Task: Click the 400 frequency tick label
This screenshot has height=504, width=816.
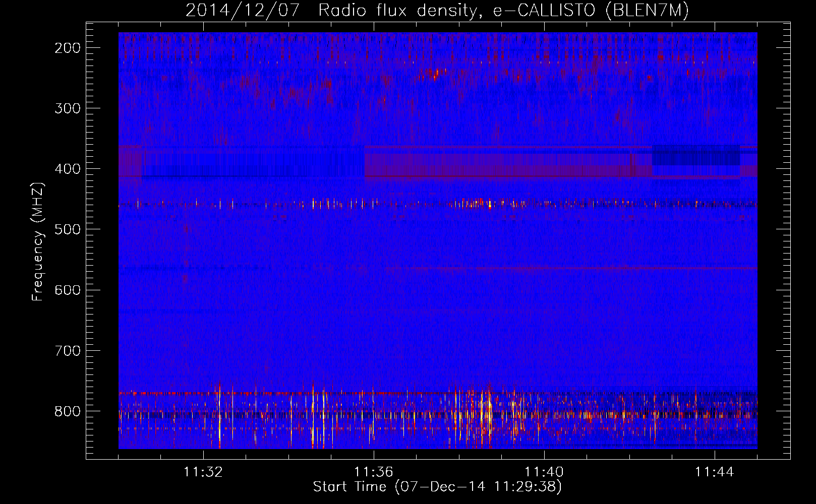Action: coord(67,169)
